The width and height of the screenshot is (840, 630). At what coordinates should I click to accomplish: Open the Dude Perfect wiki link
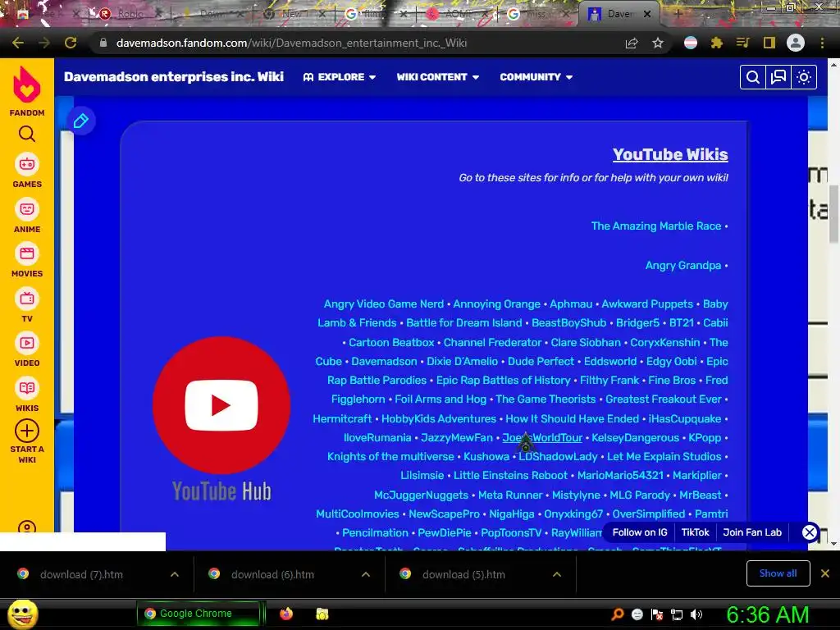tap(541, 361)
